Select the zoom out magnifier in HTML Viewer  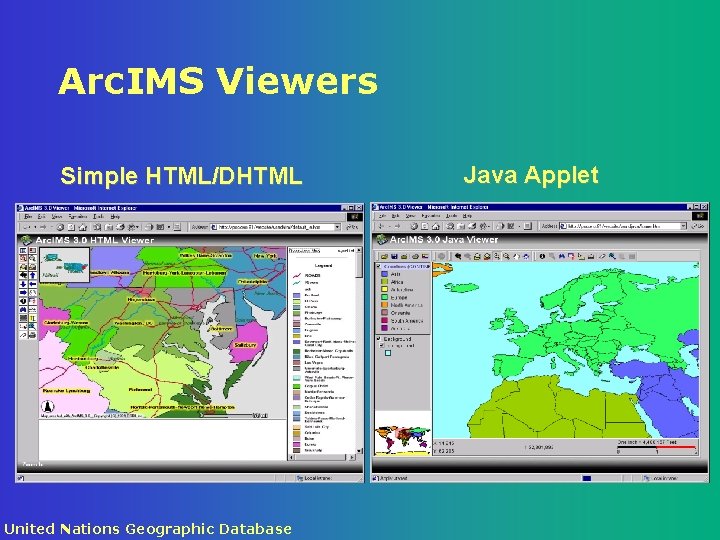click(33, 259)
